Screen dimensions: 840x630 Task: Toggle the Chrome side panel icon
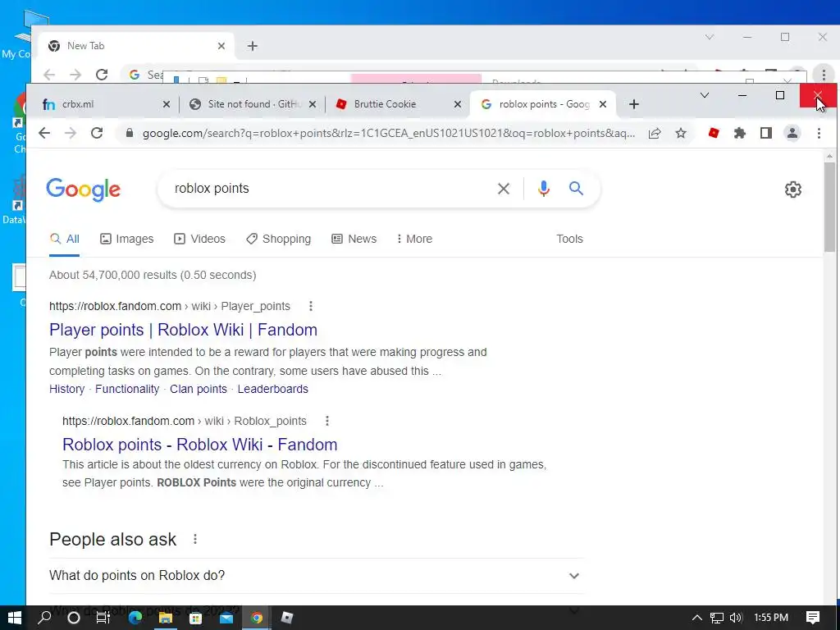[766, 133]
